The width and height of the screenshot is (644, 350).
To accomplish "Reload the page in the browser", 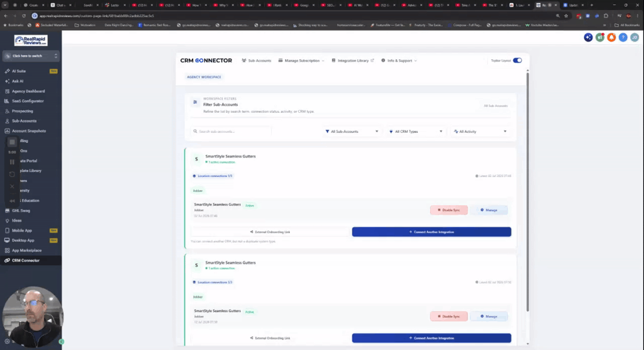I will tap(24, 16).
